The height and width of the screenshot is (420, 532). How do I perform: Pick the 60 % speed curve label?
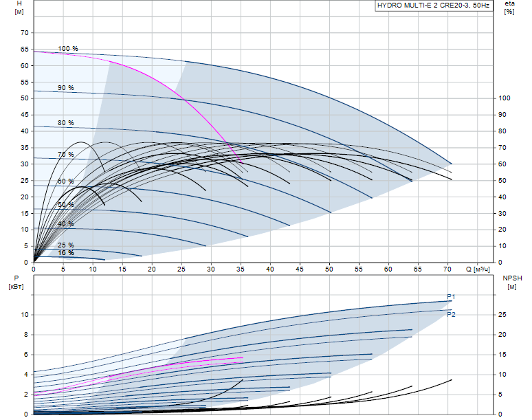[x=65, y=181]
